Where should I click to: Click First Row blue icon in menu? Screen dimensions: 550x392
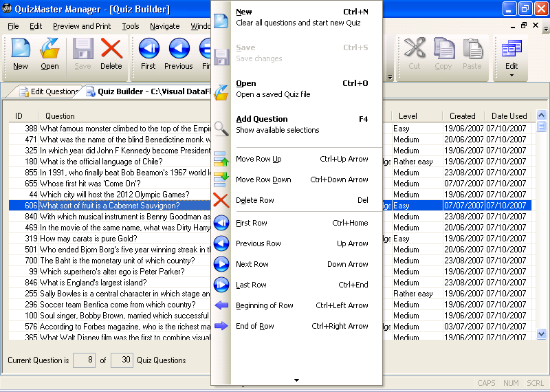[221, 223]
